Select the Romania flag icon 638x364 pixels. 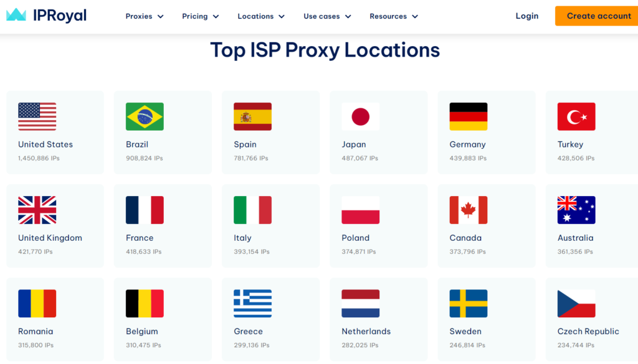tap(37, 304)
